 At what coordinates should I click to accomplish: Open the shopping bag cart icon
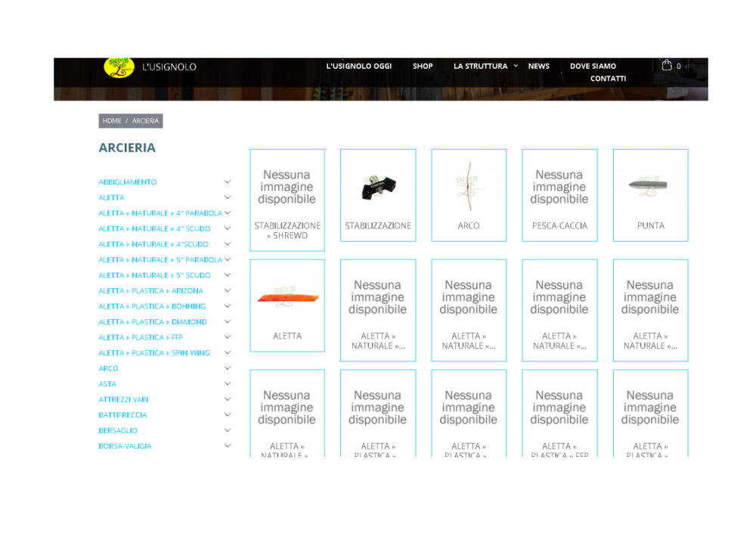tap(666, 65)
